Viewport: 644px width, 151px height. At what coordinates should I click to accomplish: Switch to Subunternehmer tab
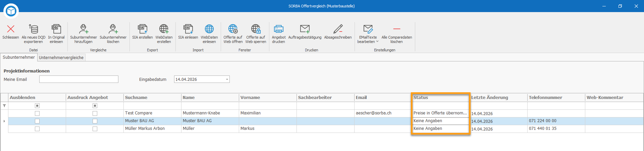click(x=19, y=57)
